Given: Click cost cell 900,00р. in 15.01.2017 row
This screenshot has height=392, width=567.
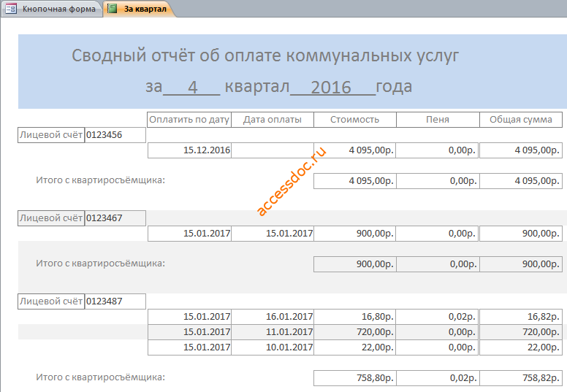Looking at the screenshot, I should tap(354, 234).
